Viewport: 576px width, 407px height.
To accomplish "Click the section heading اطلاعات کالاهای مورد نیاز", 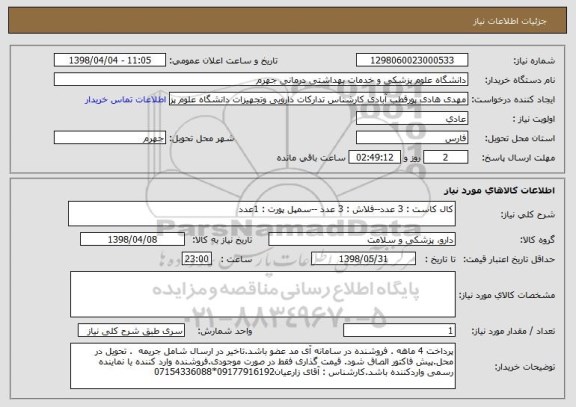I will pos(500,190).
